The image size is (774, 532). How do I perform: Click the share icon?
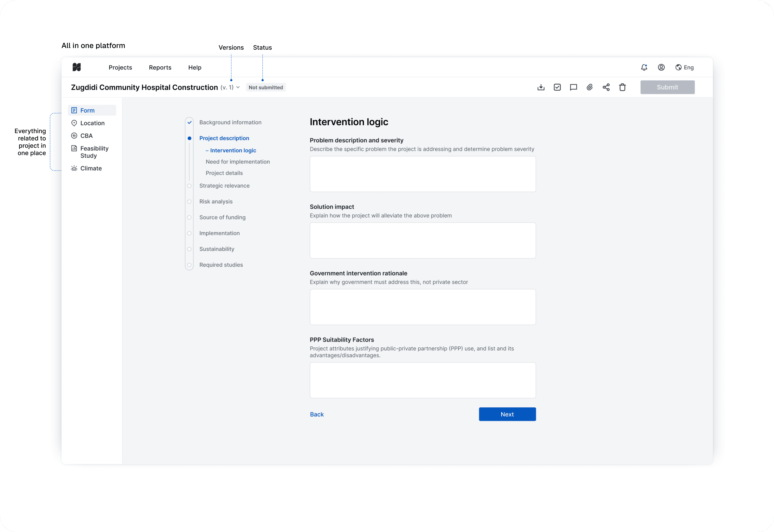[x=606, y=87]
